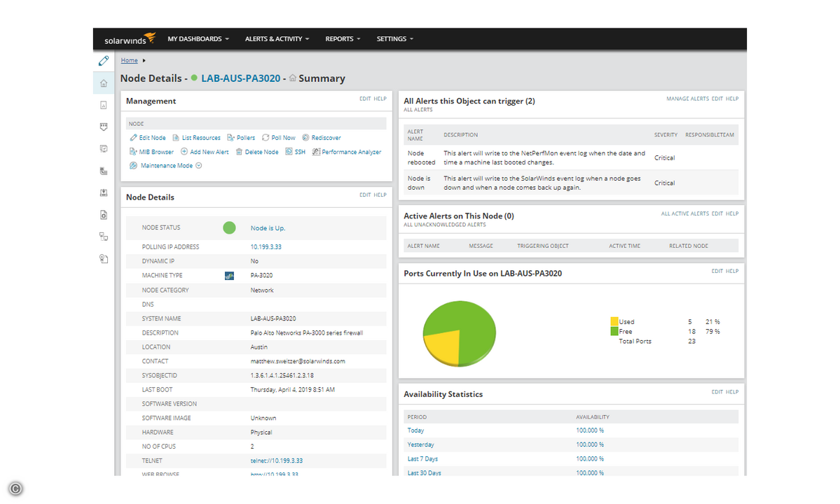Click the sixth icon in left sidebar
Viewport: 840px width, 504px height.
pyautogui.click(x=104, y=193)
